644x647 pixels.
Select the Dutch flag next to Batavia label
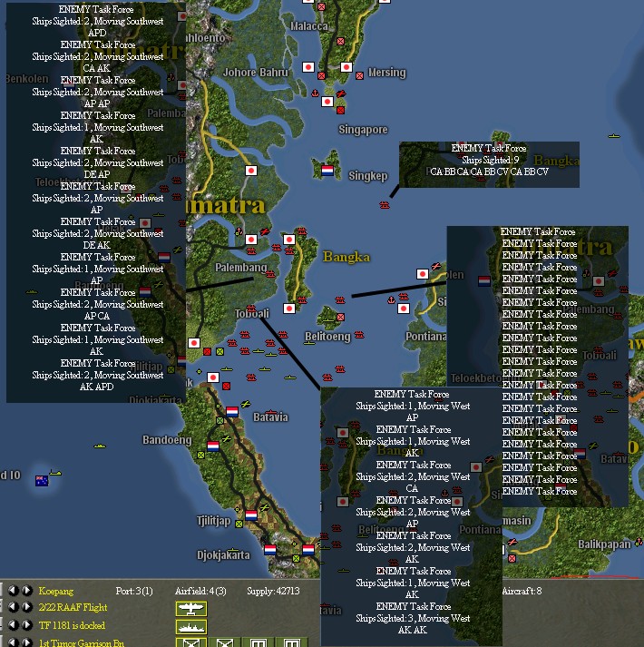point(232,411)
